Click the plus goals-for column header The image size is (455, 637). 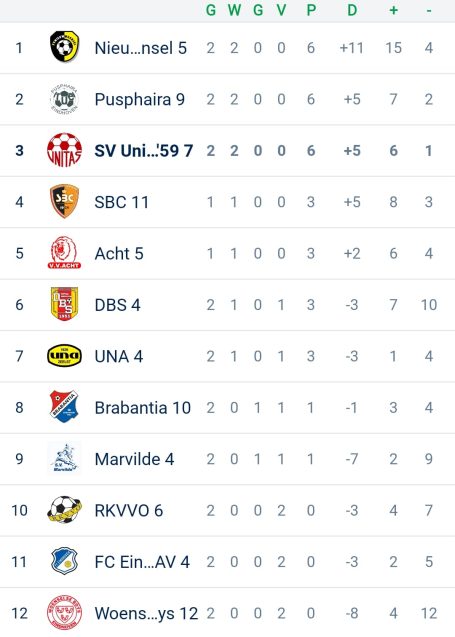[x=393, y=10]
